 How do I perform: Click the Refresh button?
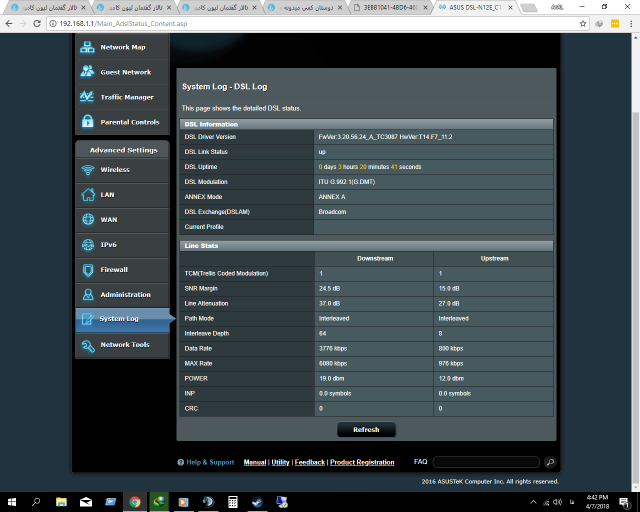pyautogui.click(x=366, y=430)
